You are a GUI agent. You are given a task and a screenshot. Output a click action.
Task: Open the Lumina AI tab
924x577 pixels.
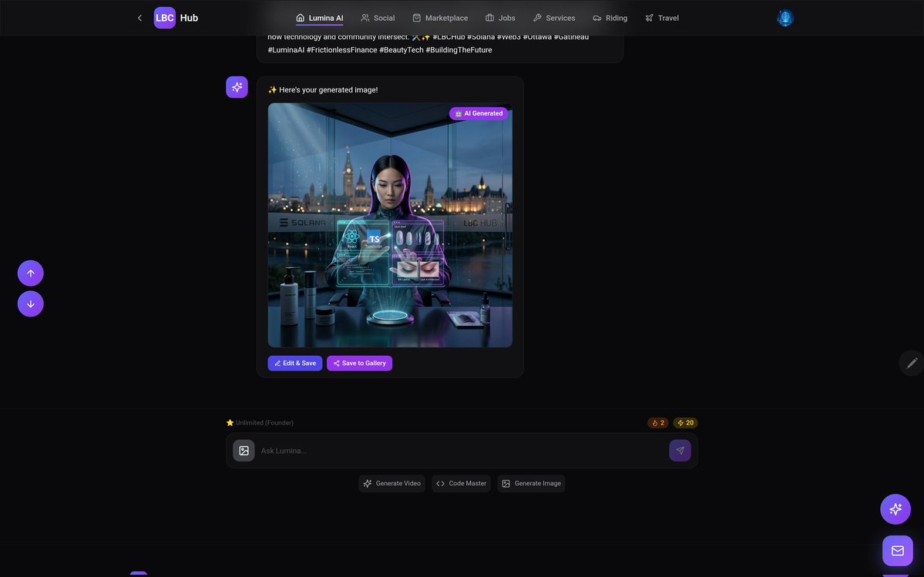[x=319, y=18]
